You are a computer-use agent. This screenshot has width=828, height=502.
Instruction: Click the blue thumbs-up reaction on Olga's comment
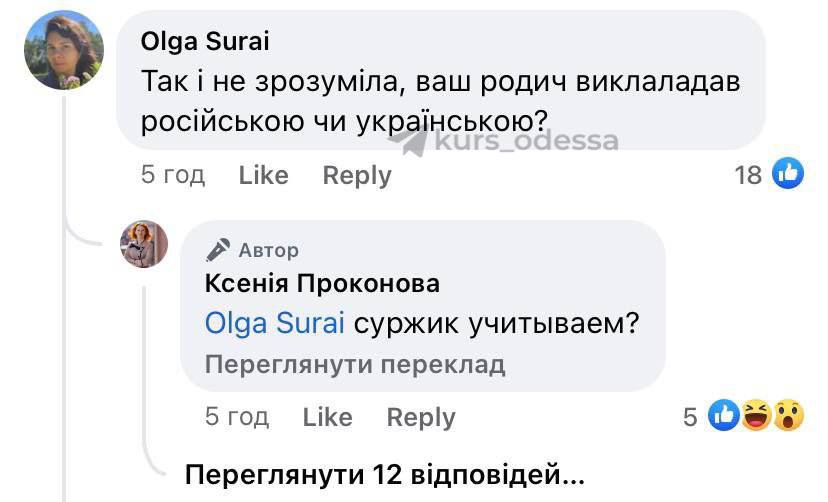click(x=788, y=175)
